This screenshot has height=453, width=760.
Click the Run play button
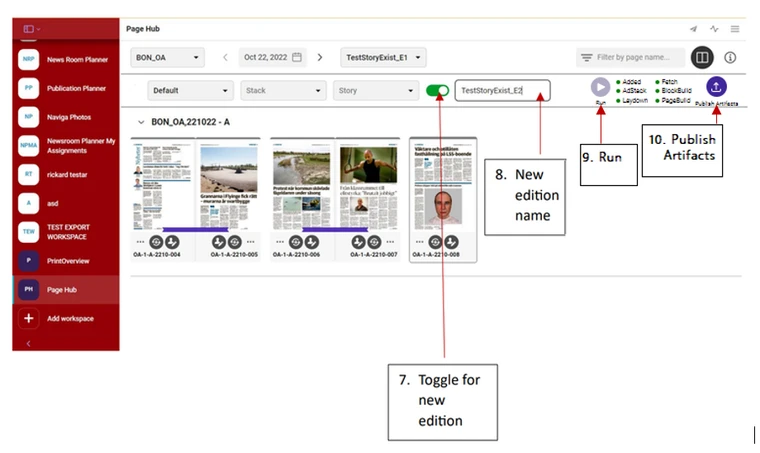point(600,87)
